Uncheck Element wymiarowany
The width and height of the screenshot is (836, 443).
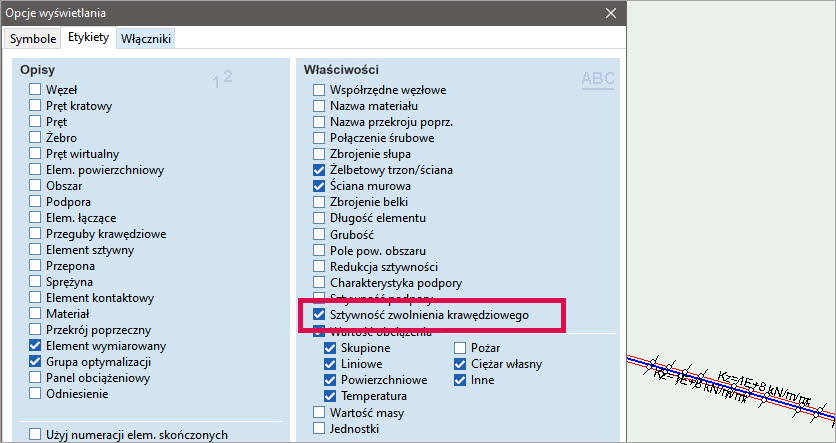36,346
